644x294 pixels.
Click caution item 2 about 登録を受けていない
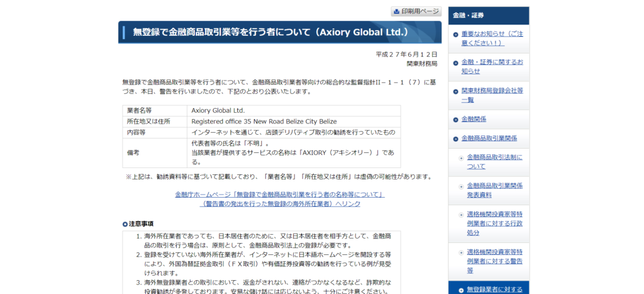(267, 264)
